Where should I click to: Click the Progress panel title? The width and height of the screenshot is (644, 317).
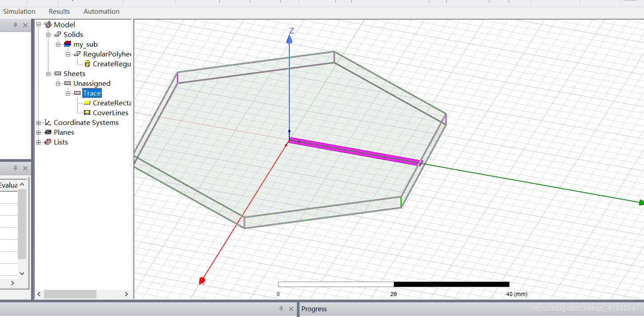click(314, 309)
